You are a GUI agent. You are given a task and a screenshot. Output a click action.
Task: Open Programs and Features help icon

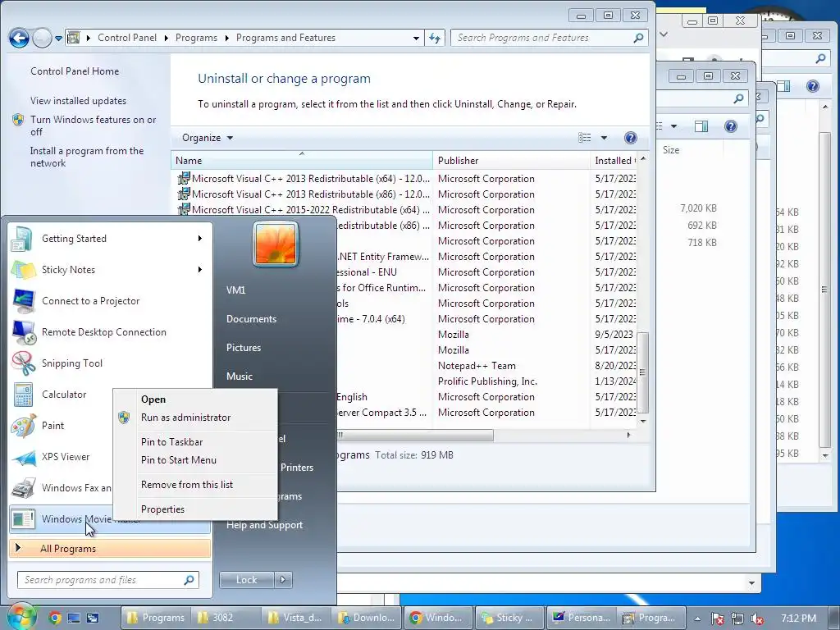[631, 138]
